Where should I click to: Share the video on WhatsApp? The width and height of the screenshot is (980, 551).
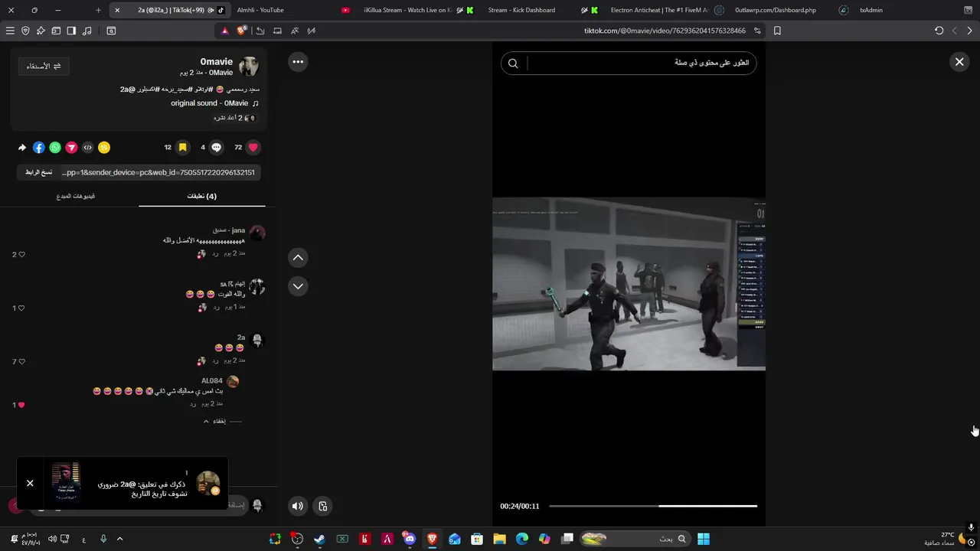click(55, 148)
